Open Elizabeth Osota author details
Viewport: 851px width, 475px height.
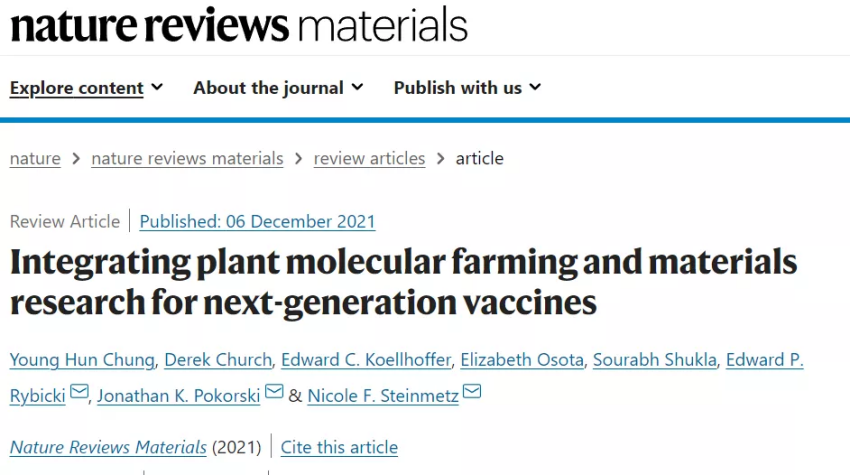tap(522, 360)
